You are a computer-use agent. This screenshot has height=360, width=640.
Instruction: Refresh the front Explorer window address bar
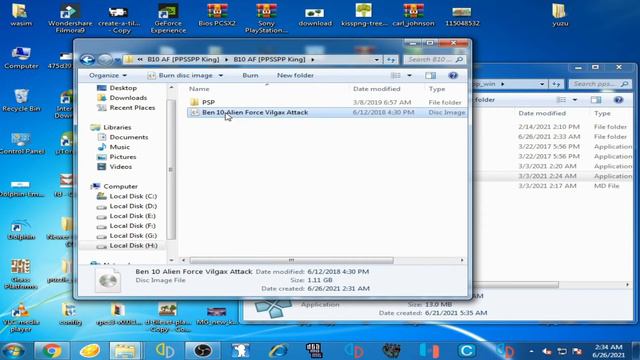pos(391,60)
